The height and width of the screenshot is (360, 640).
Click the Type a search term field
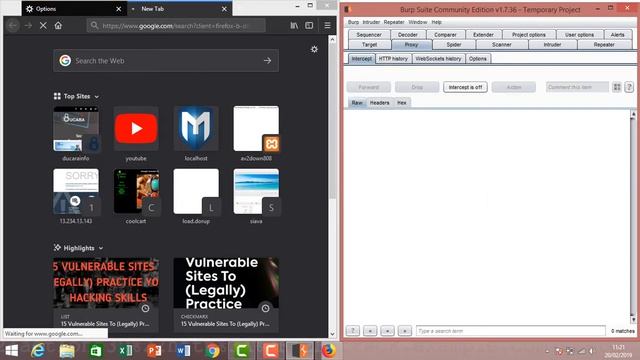(x=511, y=331)
